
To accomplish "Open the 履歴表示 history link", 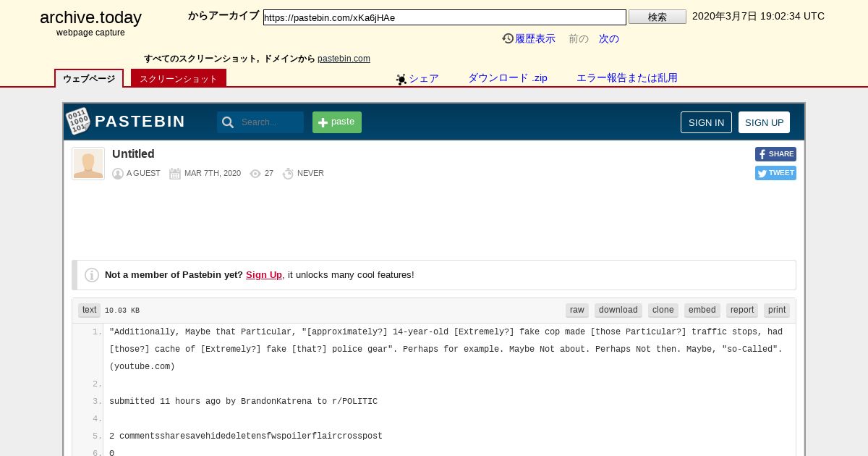I will [x=535, y=39].
